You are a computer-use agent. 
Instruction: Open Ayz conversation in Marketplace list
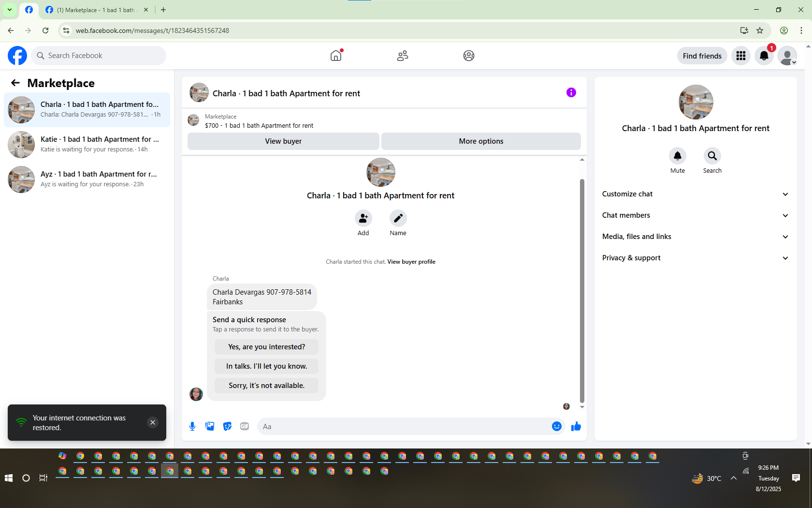87,179
